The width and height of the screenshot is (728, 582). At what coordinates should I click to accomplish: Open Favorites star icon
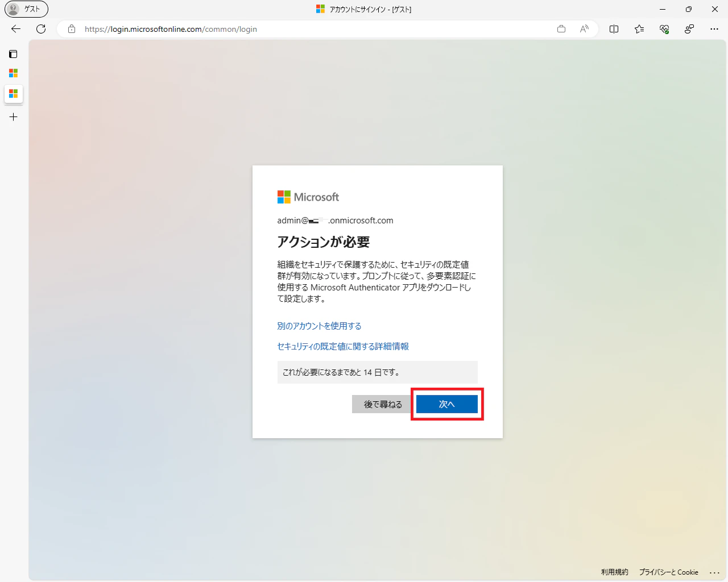pyautogui.click(x=639, y=29)
